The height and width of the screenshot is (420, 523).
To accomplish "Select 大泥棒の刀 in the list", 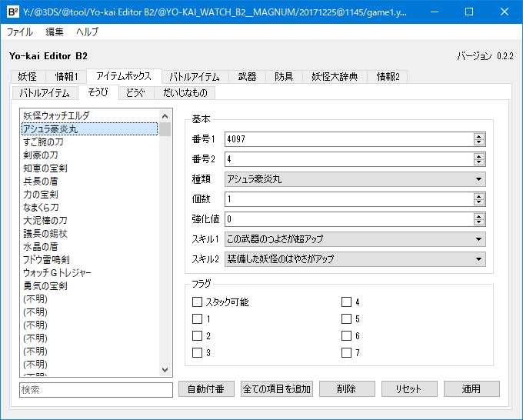I will point(90,221).
